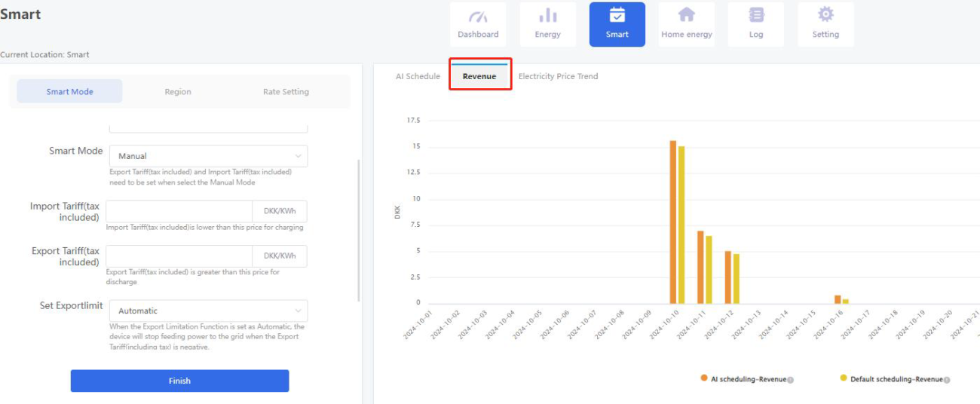Screen dimensions: 980x404
Task: Open the Set Exportlimit Automatic dropdown
Action: coord(208,311)
